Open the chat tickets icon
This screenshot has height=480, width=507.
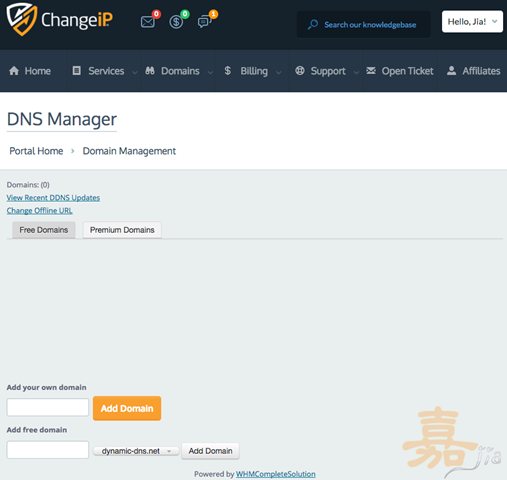pyautogui.click(x=204, y=22)
